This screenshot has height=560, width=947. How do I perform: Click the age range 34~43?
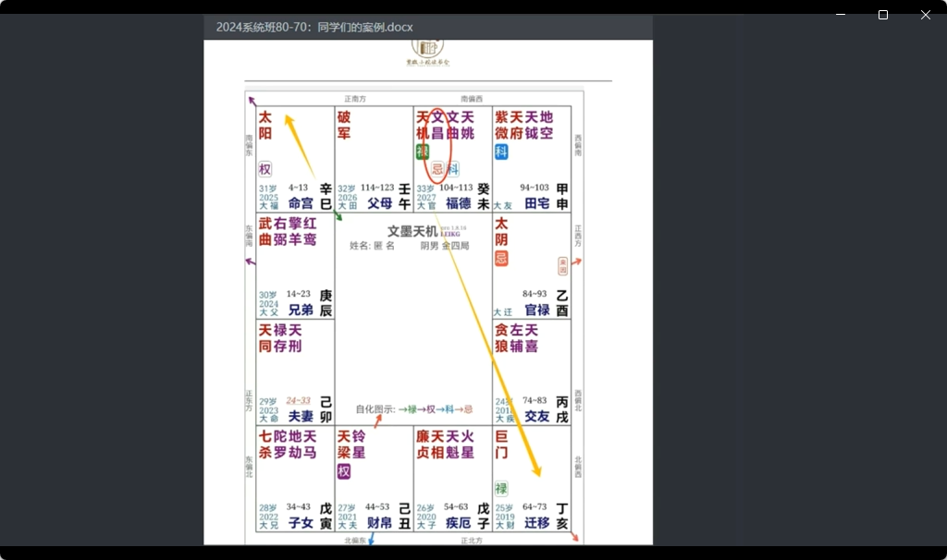tap(299, 507)
